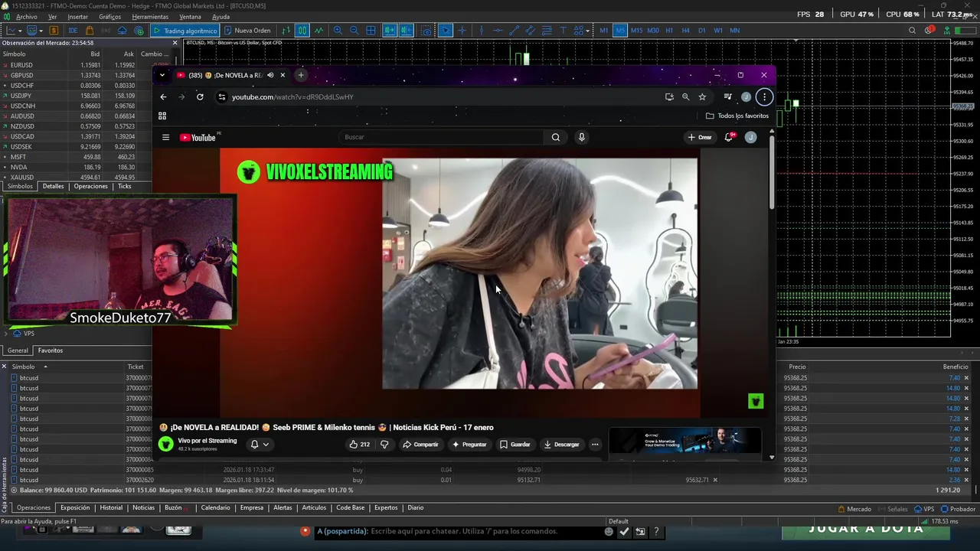Screen dimensions: 980x551
Task: Switch to the Favoritos navigator tab
Action: (50, 350)
